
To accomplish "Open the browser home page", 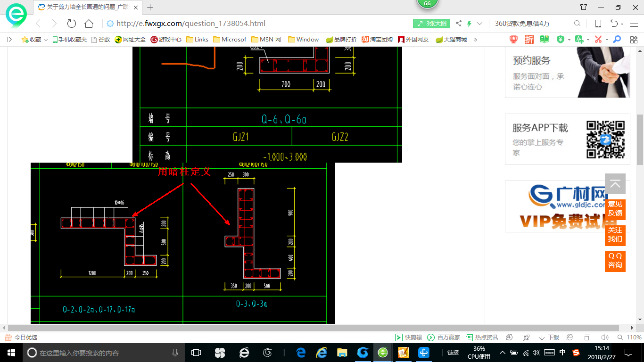I will click(x=89, y=24).
